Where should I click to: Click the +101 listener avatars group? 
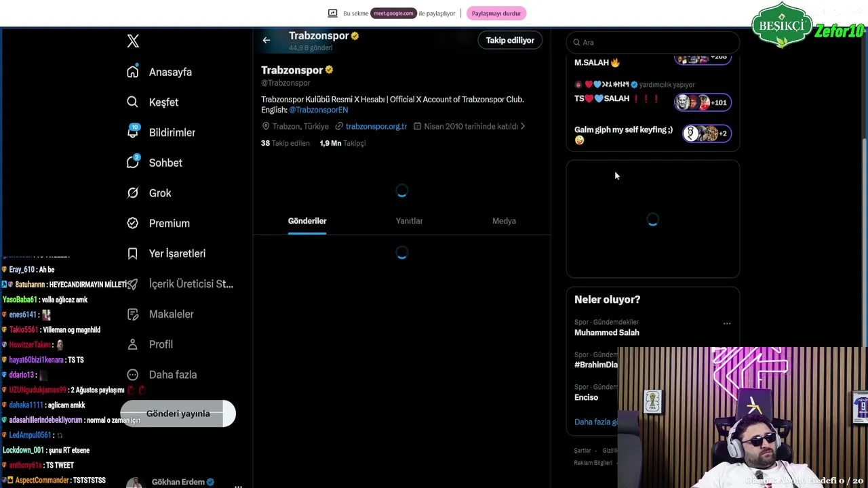point(703,103)
